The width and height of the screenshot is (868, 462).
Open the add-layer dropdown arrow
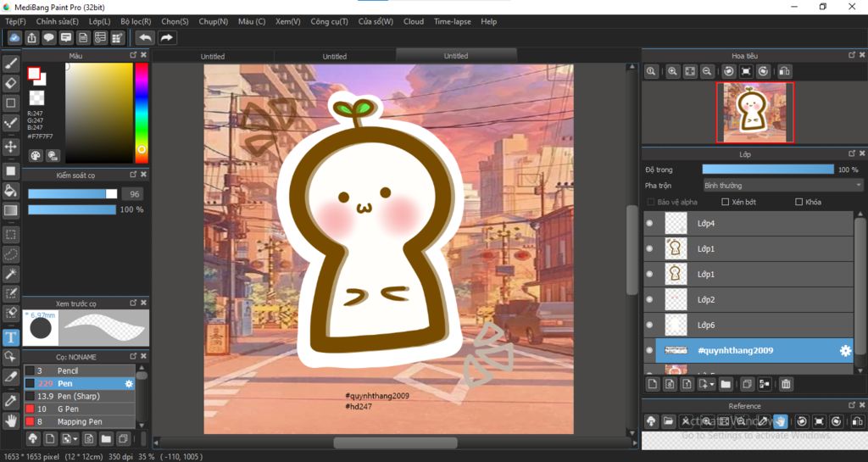tap(712, 384)
